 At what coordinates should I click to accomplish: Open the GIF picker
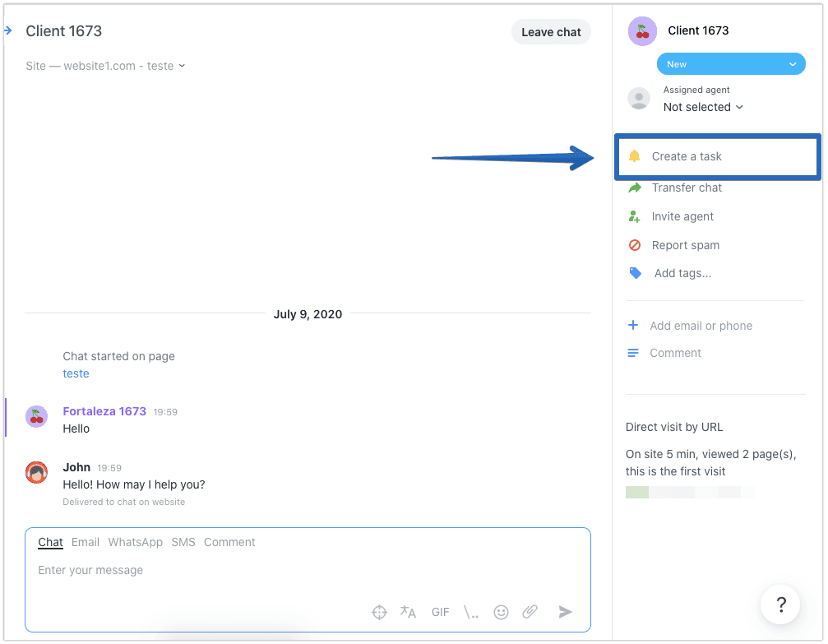coord(440,612)
